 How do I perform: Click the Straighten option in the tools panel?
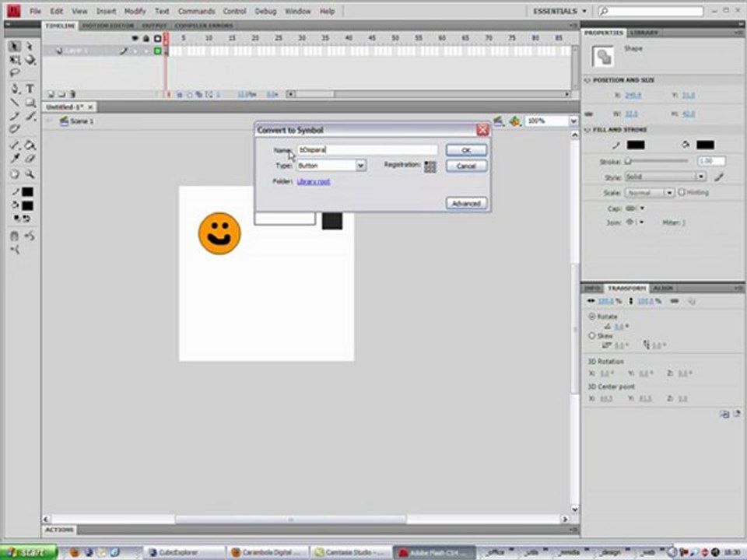[x=15, y=249]
